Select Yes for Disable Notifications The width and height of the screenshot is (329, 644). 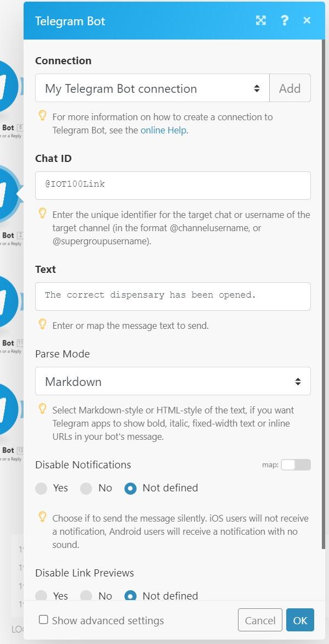point(42,488)
